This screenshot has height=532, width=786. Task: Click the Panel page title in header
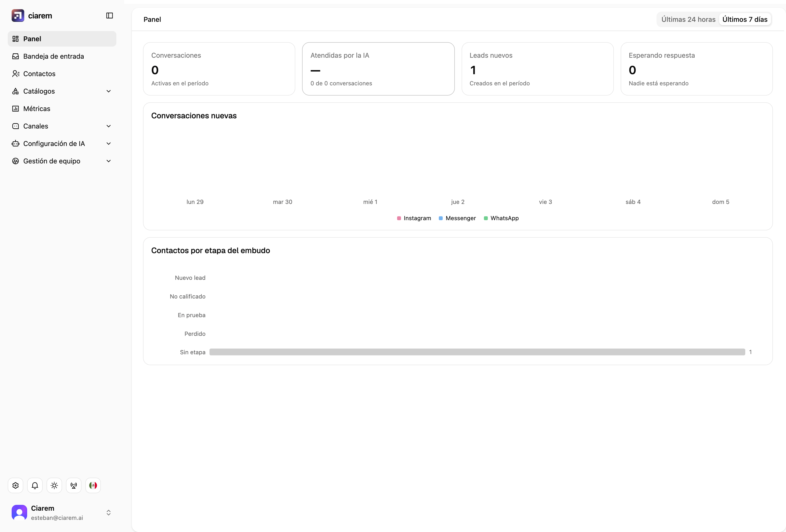pos(152,19)
